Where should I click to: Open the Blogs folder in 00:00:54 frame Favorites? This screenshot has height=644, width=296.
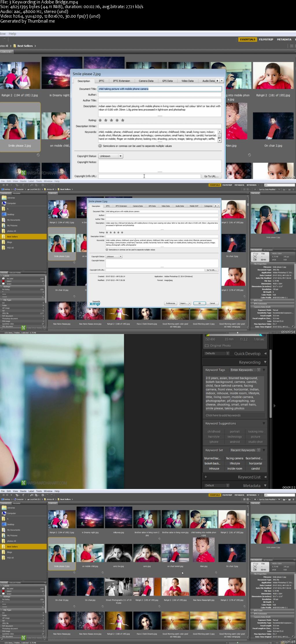(x=10, y=242)
